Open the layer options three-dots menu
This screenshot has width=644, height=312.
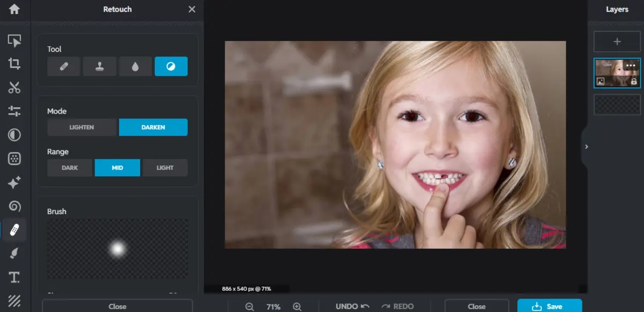(631, 66)
